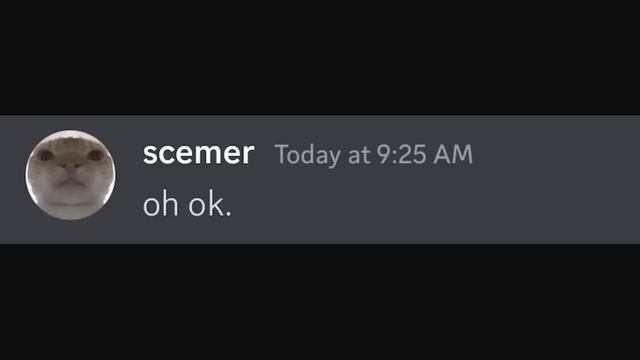Select the timestamp Today at 9:25 AM
This screenshot has width=640, height=360.
tap(374, 155)
